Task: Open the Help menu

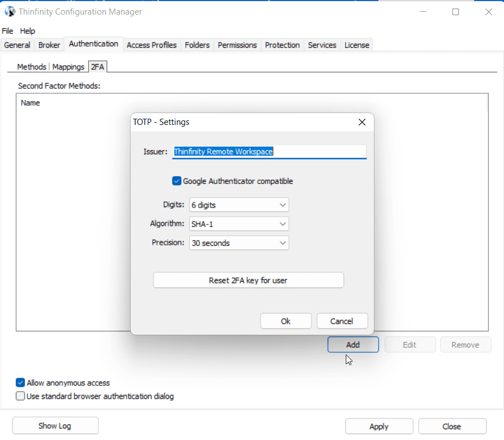Action: pos(28,31)
